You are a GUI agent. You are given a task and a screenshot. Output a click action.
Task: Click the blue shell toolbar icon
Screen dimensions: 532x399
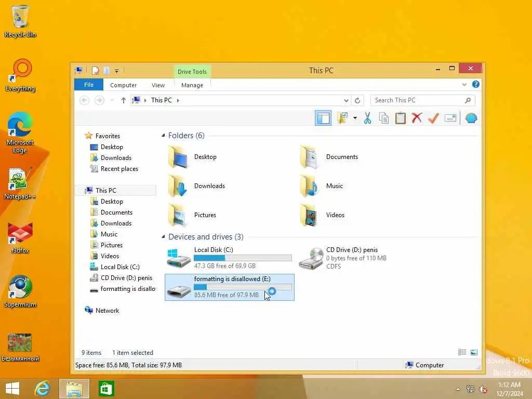pos(471,118)
